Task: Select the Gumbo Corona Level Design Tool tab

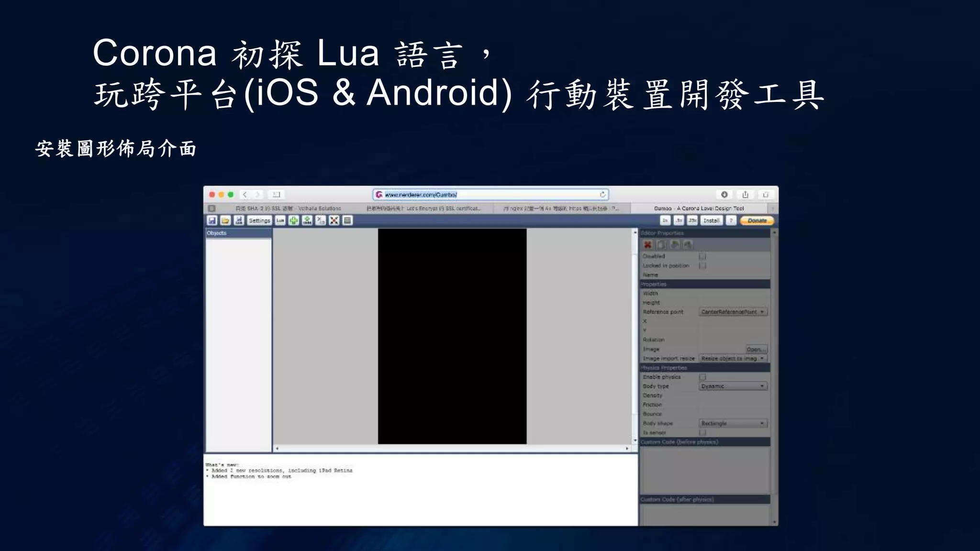Action: pyautogui.click(x=699, y=209)
